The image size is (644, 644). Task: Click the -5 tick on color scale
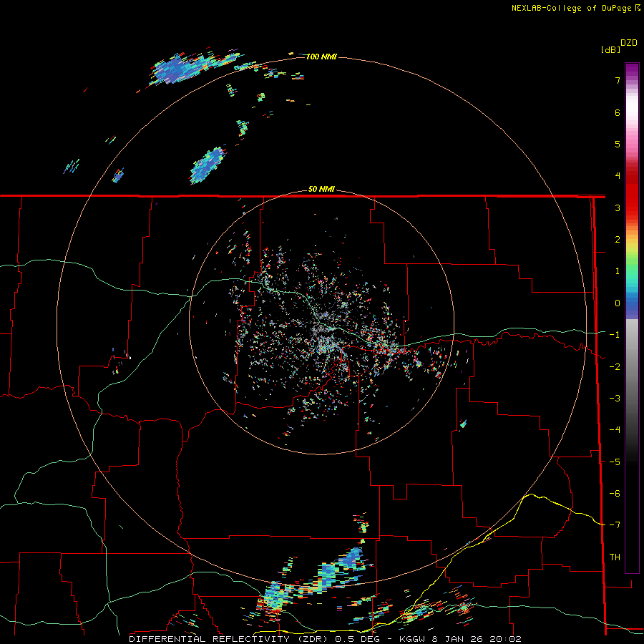[x=615, y=462]
